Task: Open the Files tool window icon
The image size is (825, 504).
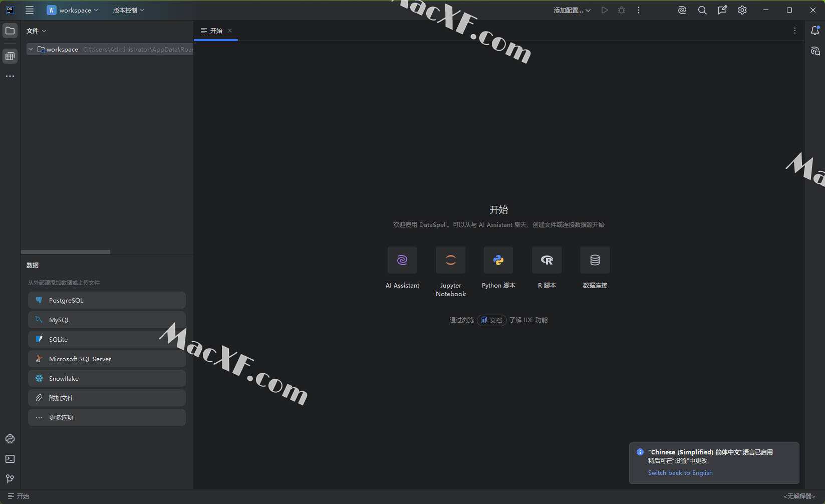Action: click(x=10, y=31)
